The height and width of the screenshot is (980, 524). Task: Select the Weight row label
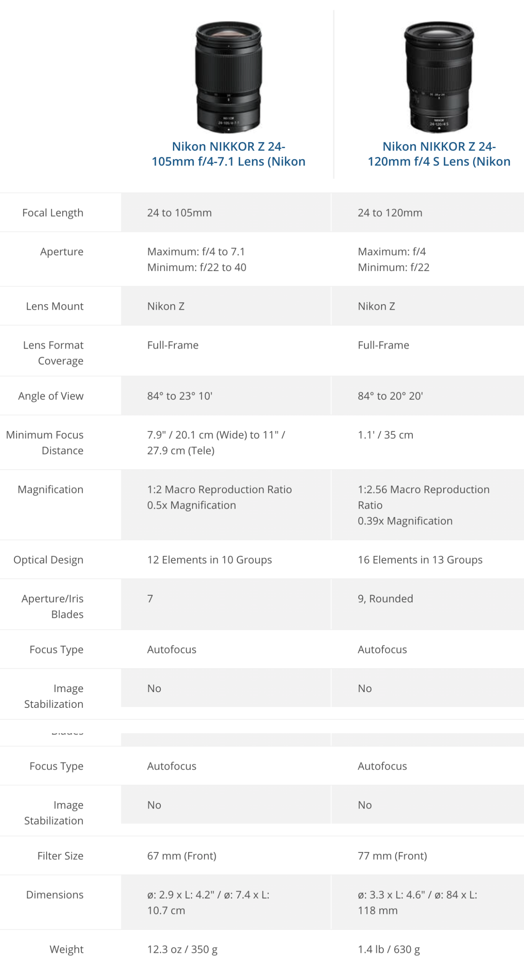(67, 949)
